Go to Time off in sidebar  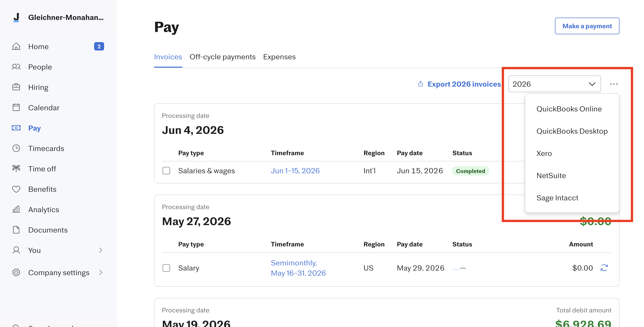42,169
